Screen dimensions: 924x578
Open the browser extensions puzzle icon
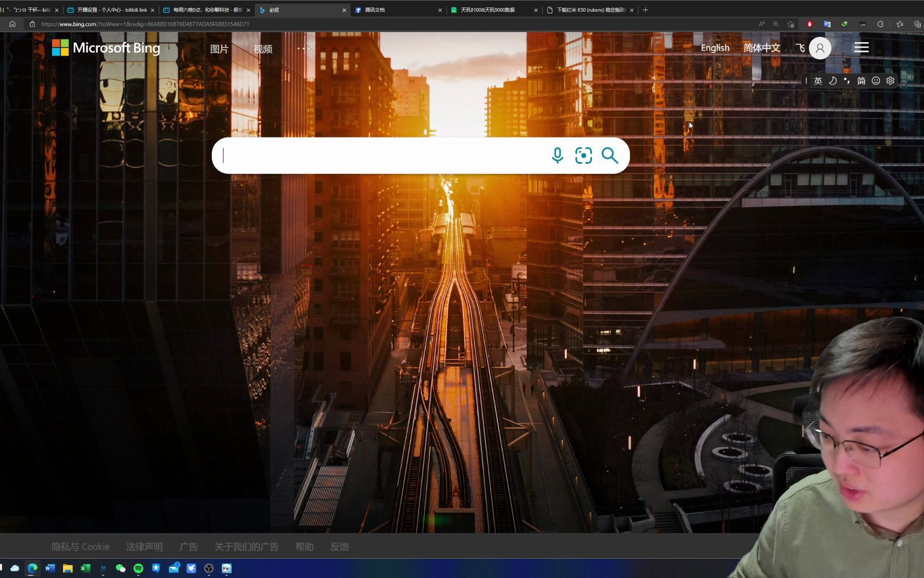[880, 24]
